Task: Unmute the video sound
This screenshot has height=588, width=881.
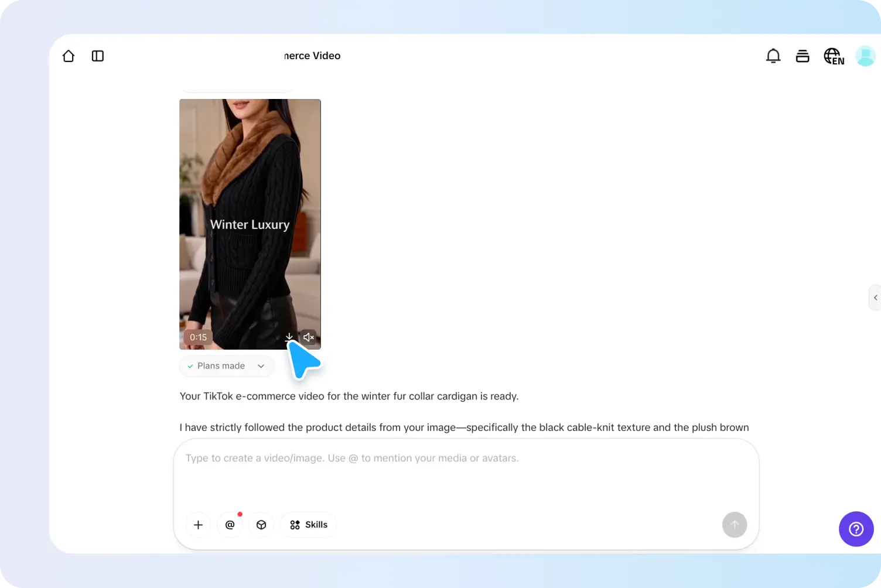Action: click(x=309, y=337)
